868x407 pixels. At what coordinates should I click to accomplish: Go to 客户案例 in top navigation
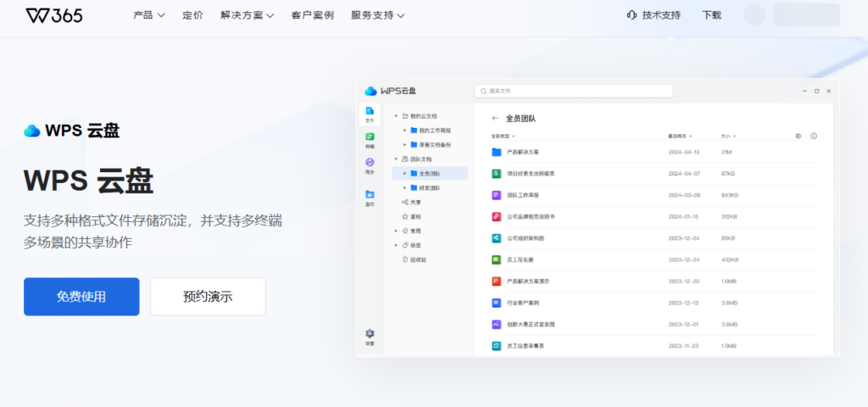pyautogui.click(x=312, y=15)
